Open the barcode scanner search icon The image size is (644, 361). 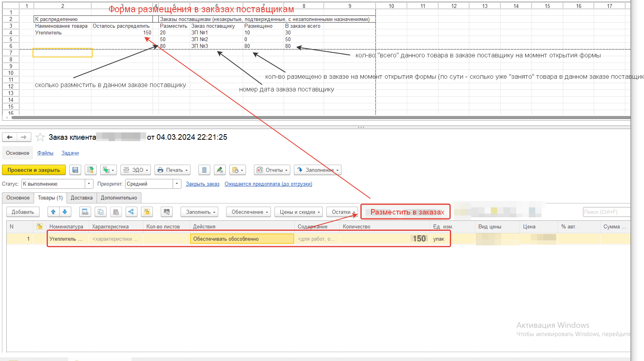tap(167, 212)
